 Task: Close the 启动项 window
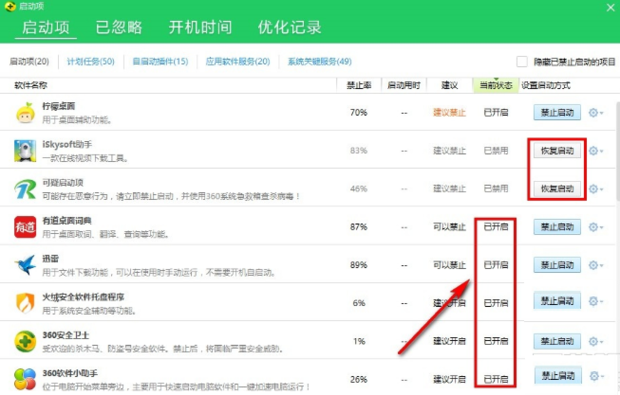610,7
